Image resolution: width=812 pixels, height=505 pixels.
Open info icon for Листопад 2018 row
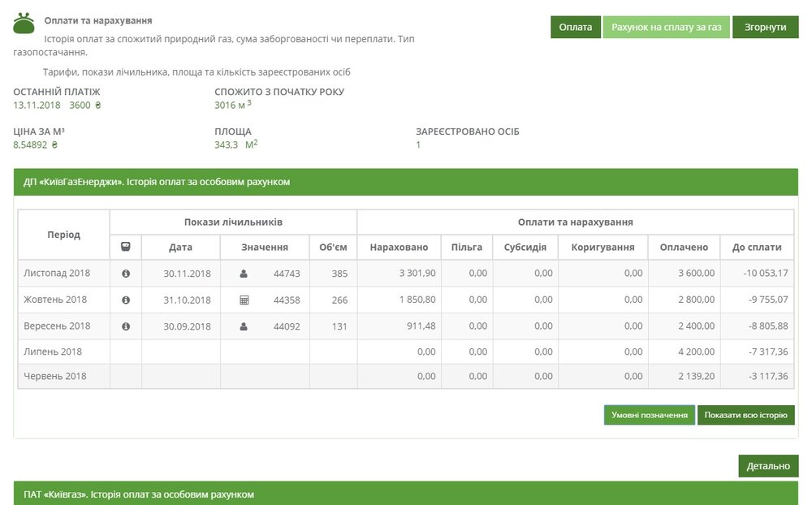tap(126, 274)
